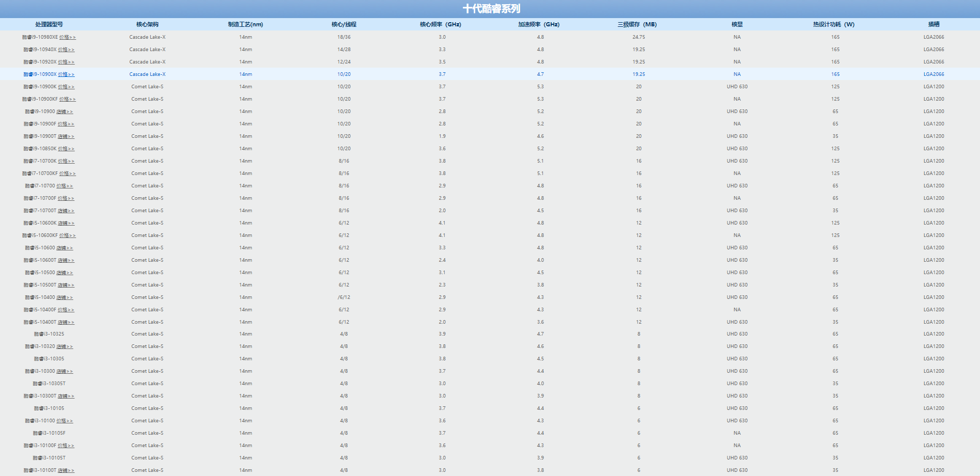Screen dimensions: 980x476
Task: Click the 处理器型号 column header
Action: coord(49,24)
